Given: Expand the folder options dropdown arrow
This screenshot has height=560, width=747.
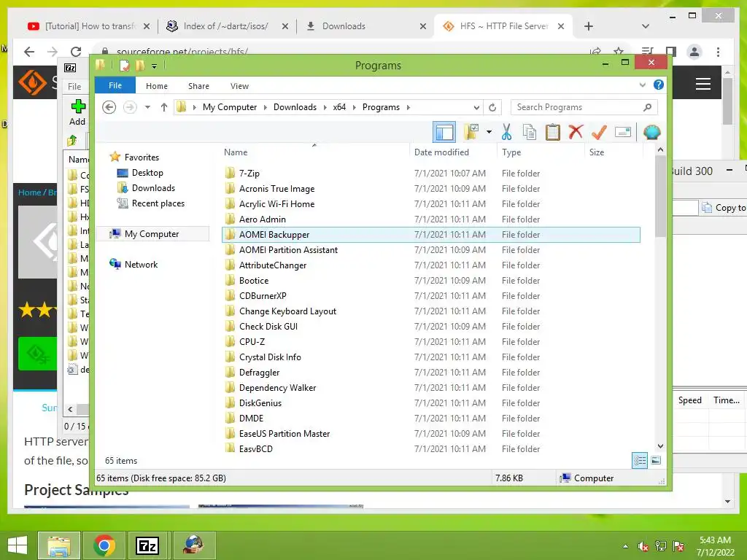Looking at the screenshot, I should pyautogui.click(x=489, y=132).
